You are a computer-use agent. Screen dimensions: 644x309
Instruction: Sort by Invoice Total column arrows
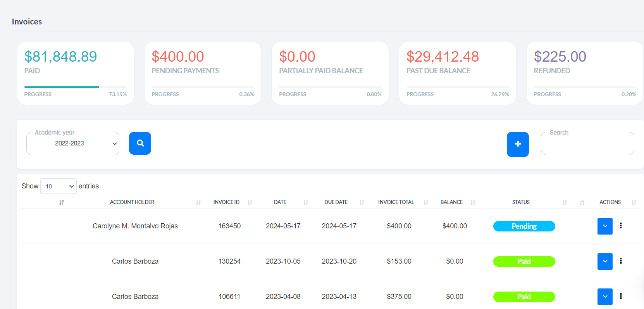426,202
